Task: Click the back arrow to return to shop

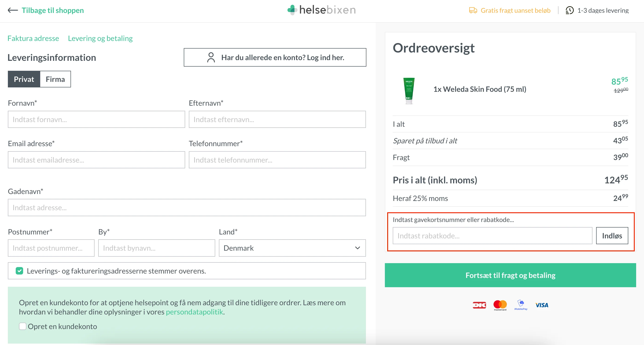Action: (x=12, y=10)
